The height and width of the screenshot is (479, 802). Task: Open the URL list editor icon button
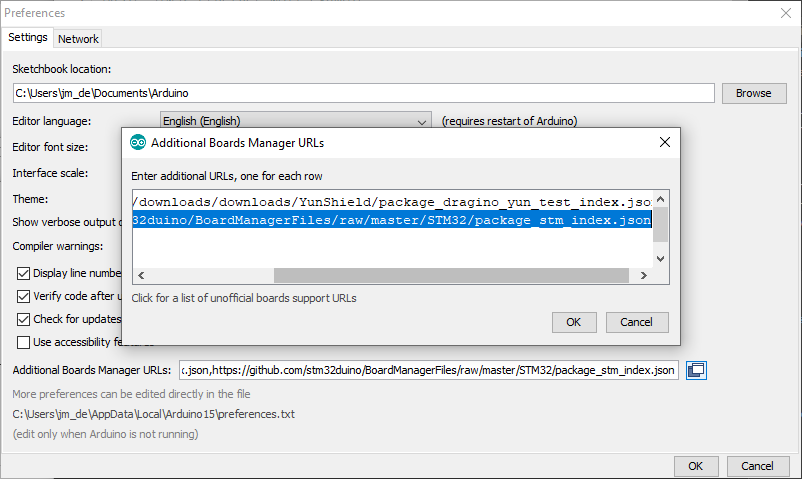click(696, 370)
